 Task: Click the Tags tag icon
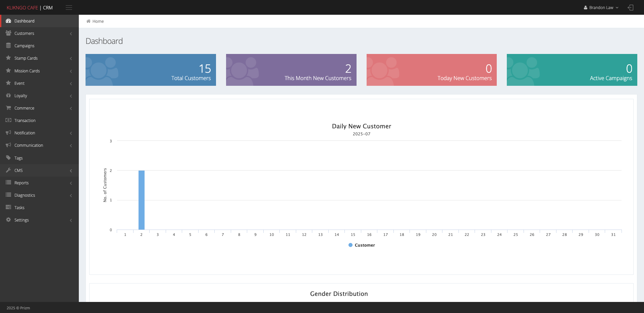tap(8, 158)
